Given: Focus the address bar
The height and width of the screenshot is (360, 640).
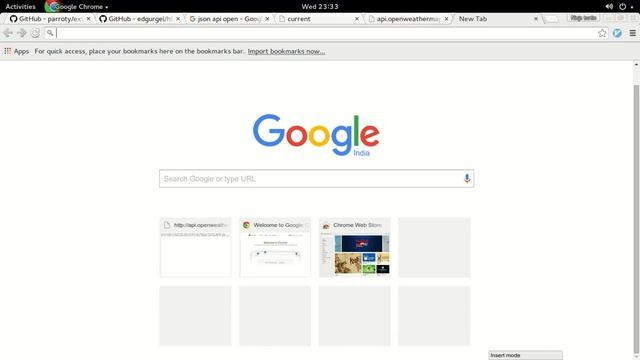Looking at the screenshot, I should [327, 33].
